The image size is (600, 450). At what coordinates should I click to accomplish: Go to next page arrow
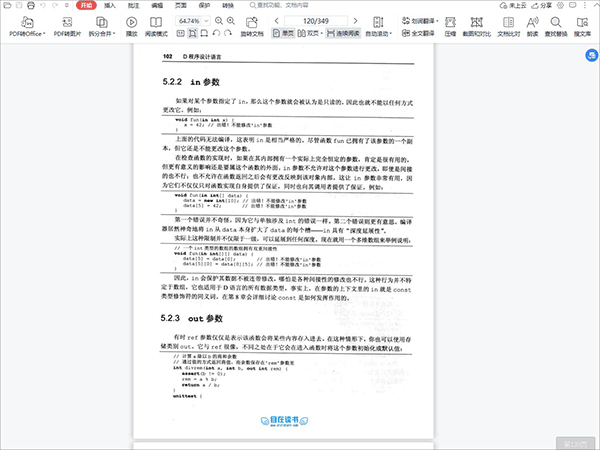click(x=355, y=21)
